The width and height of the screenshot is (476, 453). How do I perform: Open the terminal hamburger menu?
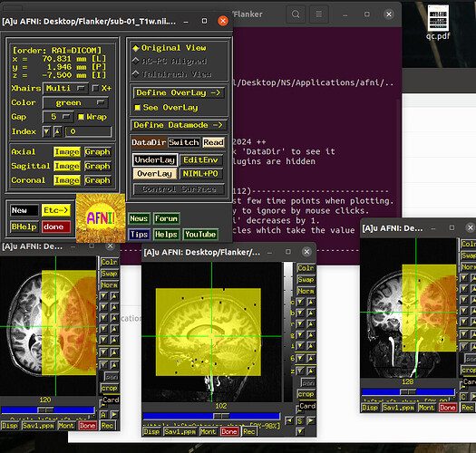point(319,14)
